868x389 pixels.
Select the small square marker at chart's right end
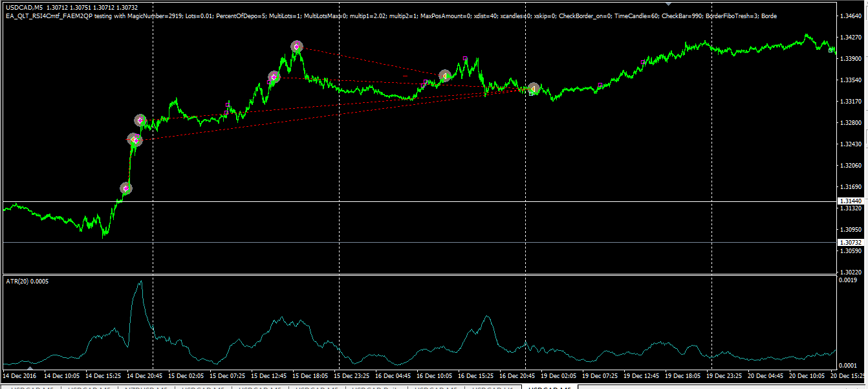click(831, 50)
